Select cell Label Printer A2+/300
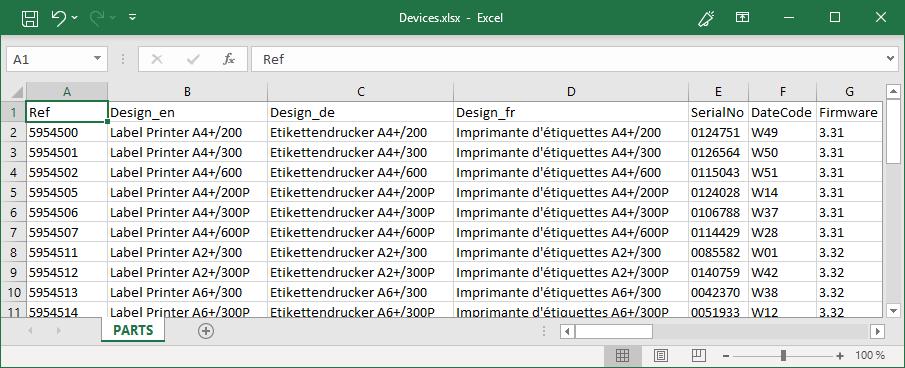Image resolution: width=905 pixels, height=368 pixels. pos(188,252)
